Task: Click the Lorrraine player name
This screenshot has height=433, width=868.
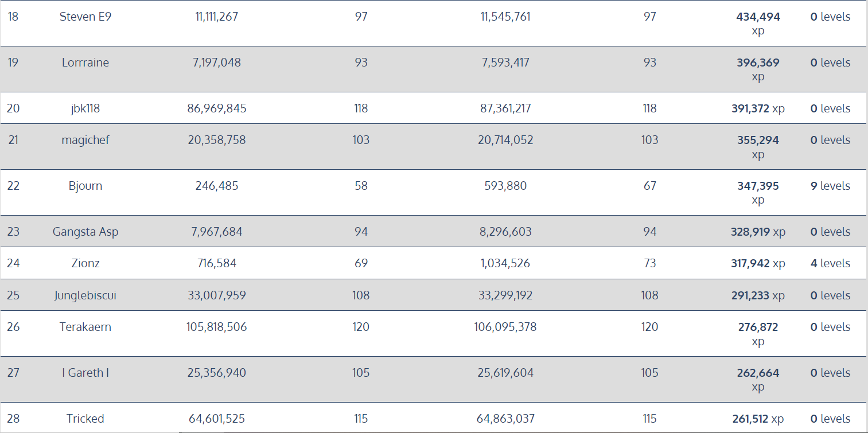Action: [85, 63]
